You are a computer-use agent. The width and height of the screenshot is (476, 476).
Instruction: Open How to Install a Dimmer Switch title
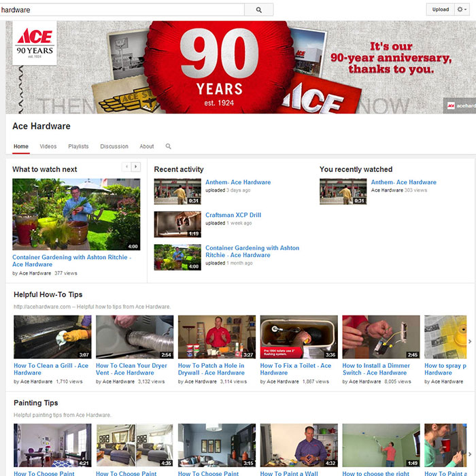(x=376, y=369)
